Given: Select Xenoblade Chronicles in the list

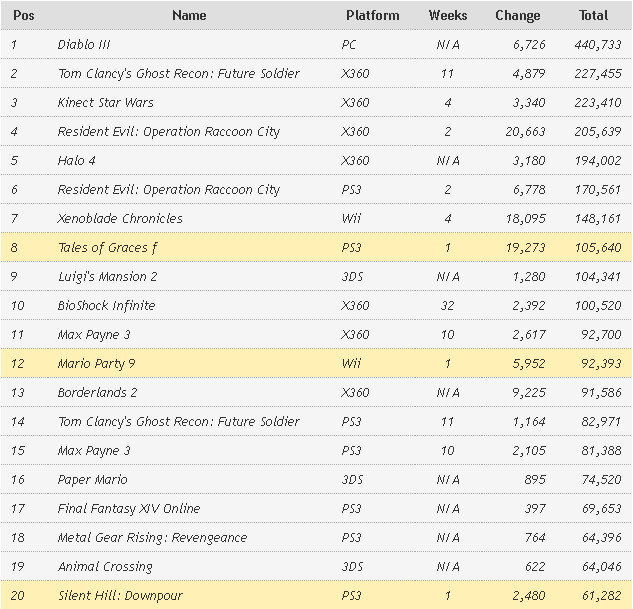Looking at the screenshot, I should pyautogui.click(x=120, y=218).
